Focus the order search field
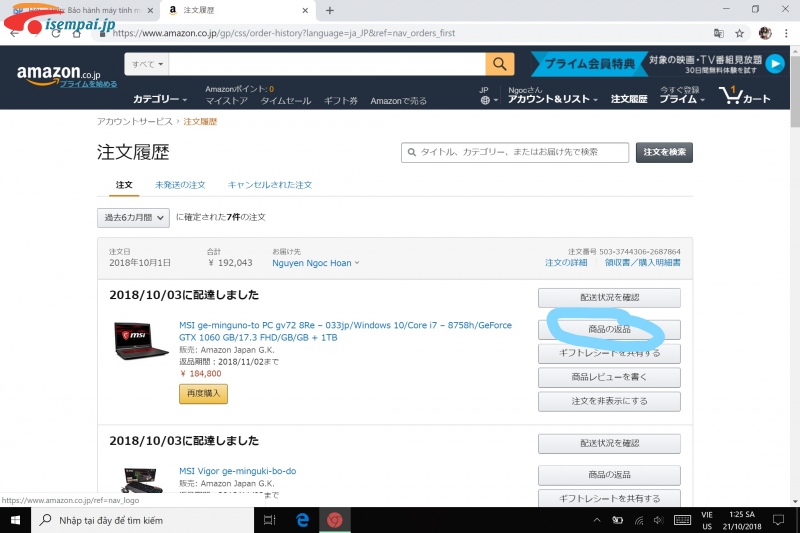 coord(515,153)
